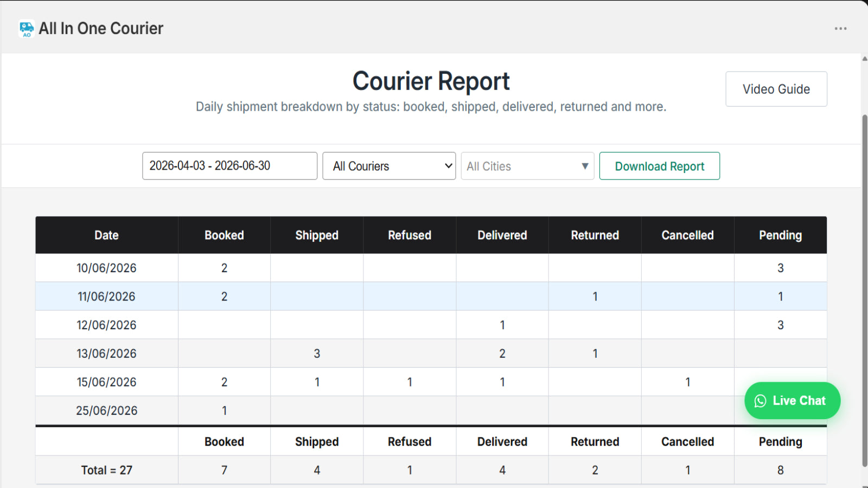The width and height of the screenshot is (868, 488).
Task: Click the Download Report button
Action: [660, 166]
